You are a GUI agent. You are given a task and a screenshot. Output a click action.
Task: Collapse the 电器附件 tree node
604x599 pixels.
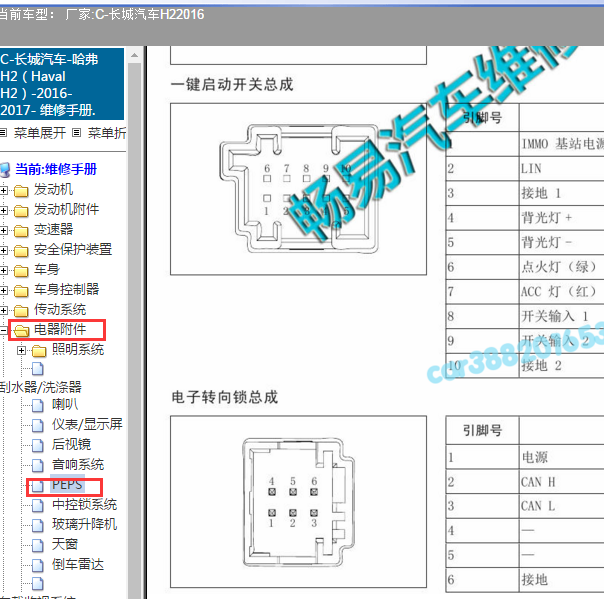tap(3, 330)
